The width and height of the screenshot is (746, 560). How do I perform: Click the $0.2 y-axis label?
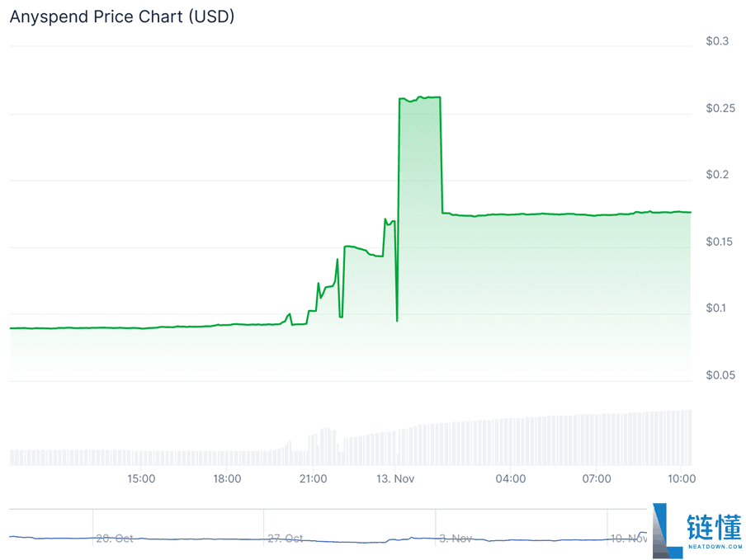(717, 175)
